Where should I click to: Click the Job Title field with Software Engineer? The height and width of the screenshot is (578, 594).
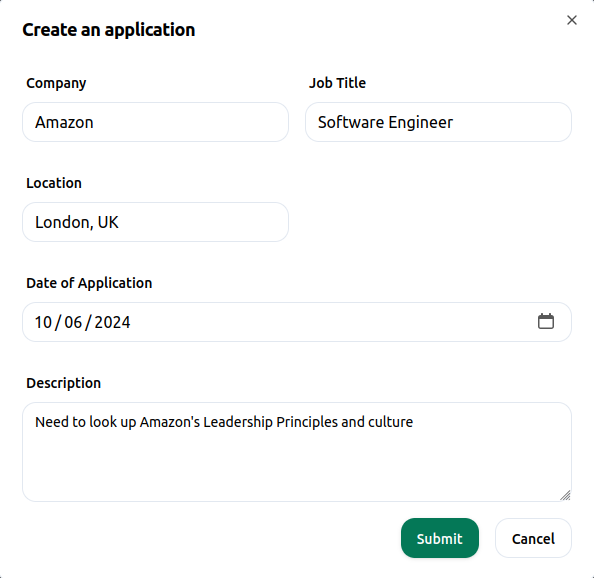(x=438, y=122)
